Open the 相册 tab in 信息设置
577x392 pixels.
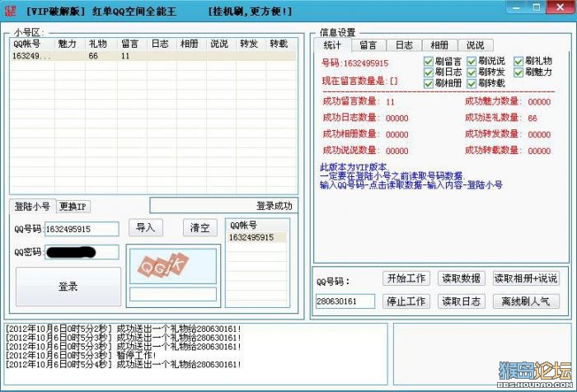pyautogui.click(x=439, y=45)
